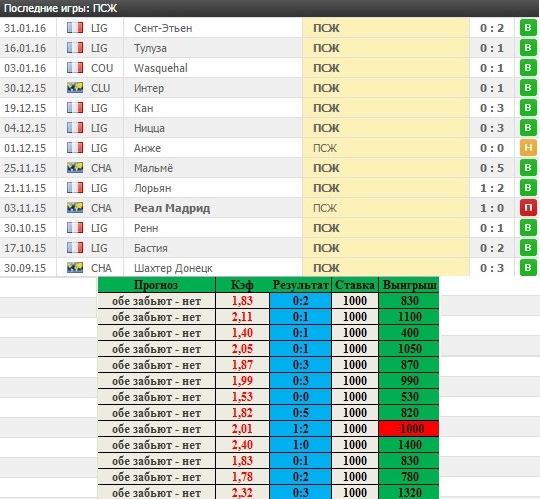Click the Последние игры: ПСЖ header bar
The width and height of the screenshot is (540, 499).
270,8
